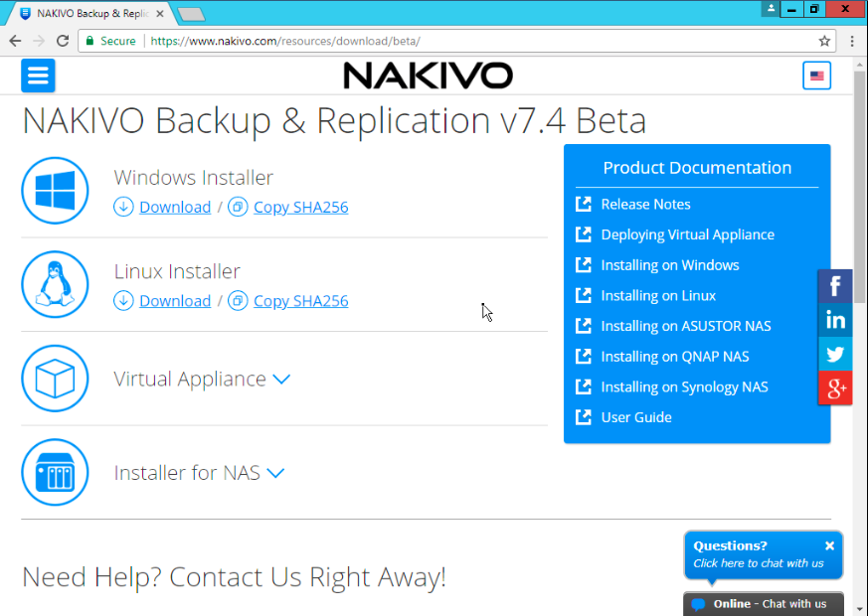868x616 pixels.
Task: Open the Chrome three-dot menu
Action: (852, 41)
